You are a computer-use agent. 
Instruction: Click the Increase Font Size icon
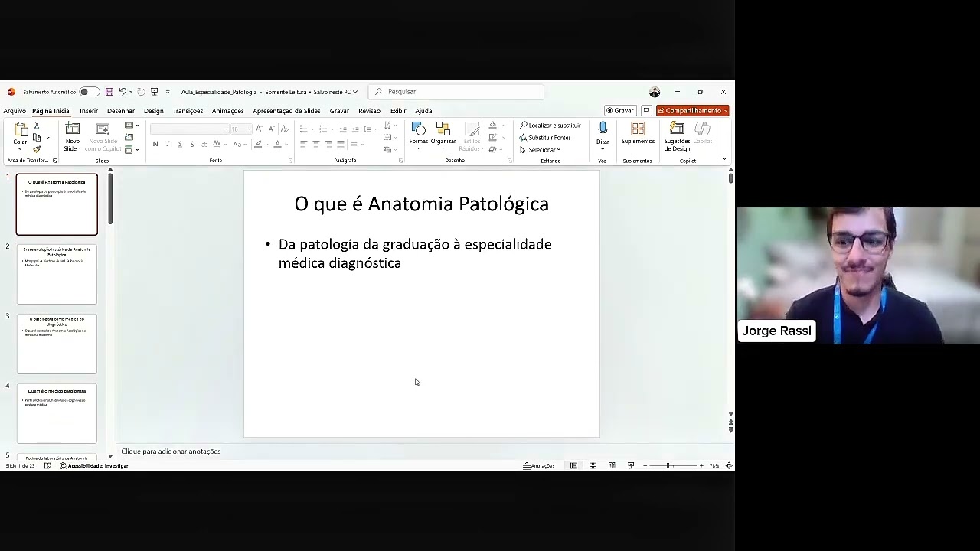(x=259, y=129)
